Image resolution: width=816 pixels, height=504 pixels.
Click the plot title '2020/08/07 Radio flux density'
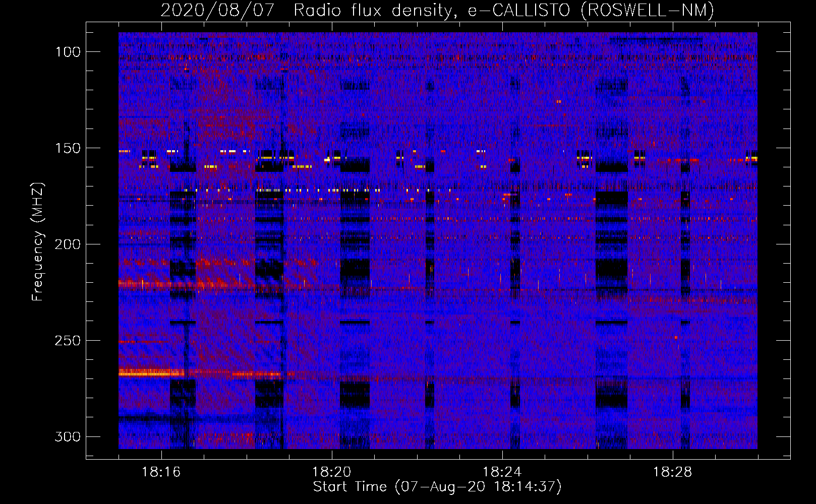click(309, 11)
